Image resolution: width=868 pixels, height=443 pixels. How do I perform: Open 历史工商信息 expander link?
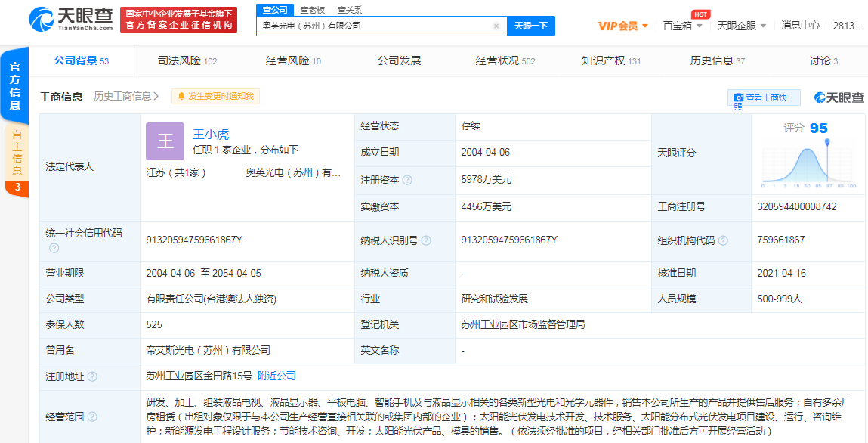tap(126, 96)
